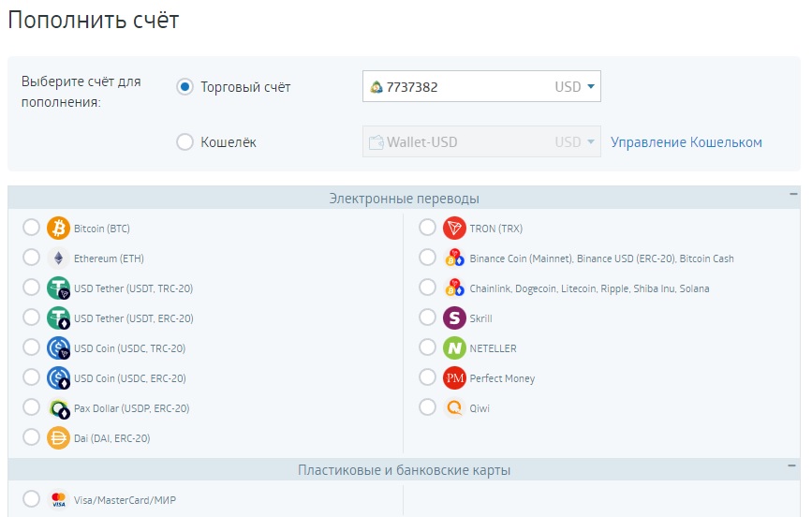Open the Wallet-USD dropdown
812x517 pixels.
481,141
